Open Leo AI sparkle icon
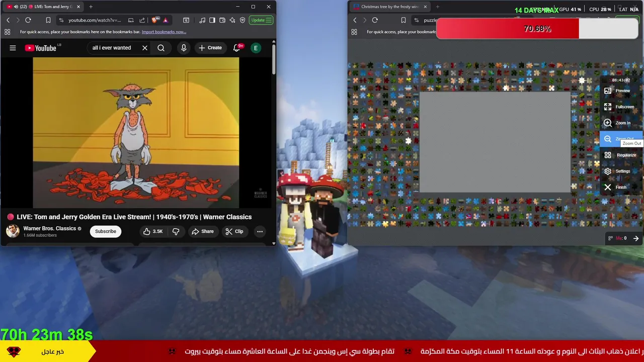The image size is (644, 362). click(x=232, y=20)
